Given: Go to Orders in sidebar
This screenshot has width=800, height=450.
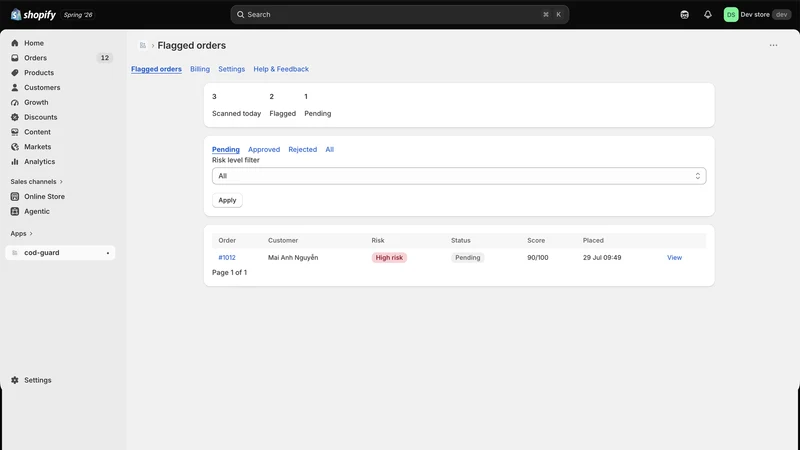Looking at the screenshot, I should 35,58.
